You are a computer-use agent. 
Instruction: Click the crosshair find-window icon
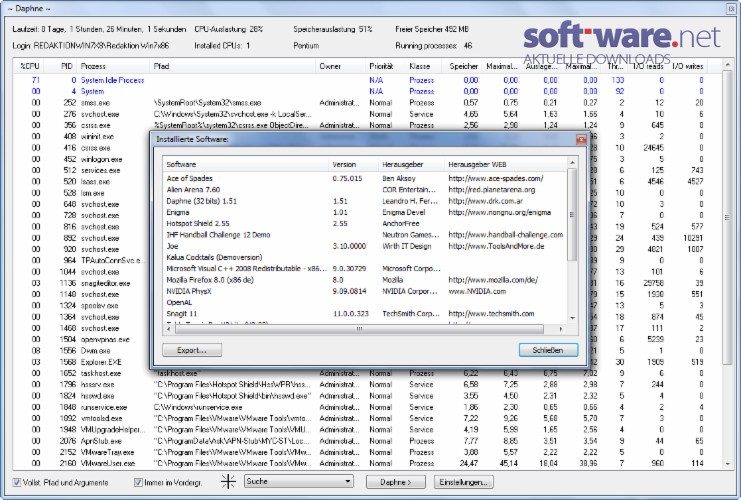[x=228, y=482]
